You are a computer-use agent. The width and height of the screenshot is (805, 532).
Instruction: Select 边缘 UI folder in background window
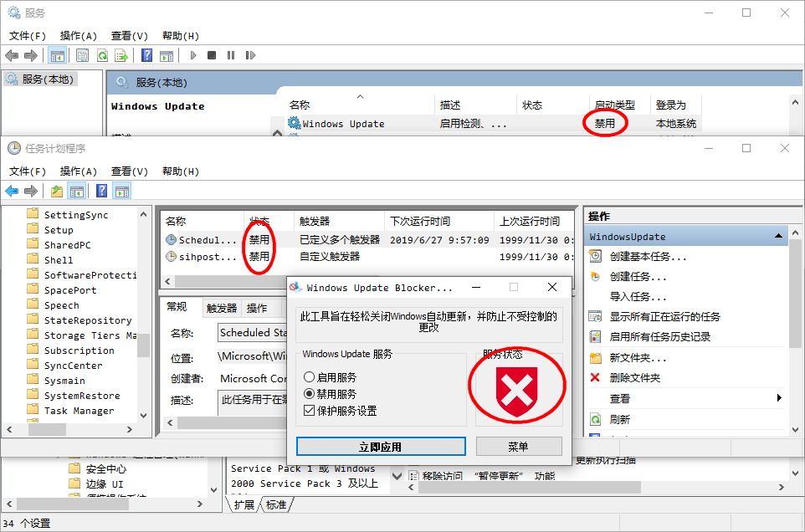tap(105, 483)
